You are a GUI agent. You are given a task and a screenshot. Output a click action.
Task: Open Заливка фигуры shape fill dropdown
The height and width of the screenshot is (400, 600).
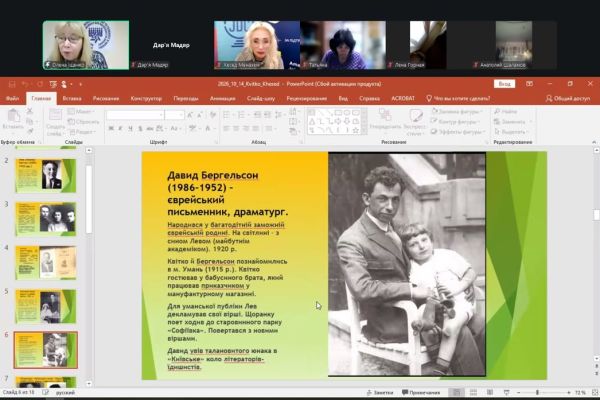click(457, 111)
